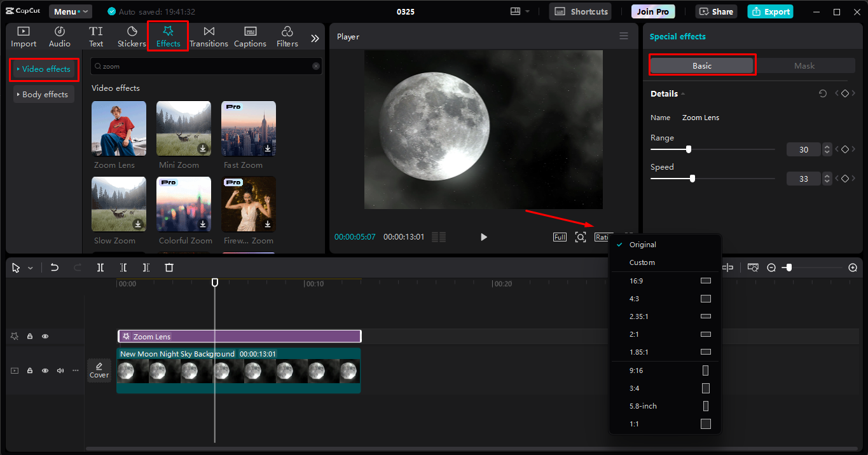The width and height of the screenshot is (868, 455).
Task: Open the Import panel
Action: (24, 36)
